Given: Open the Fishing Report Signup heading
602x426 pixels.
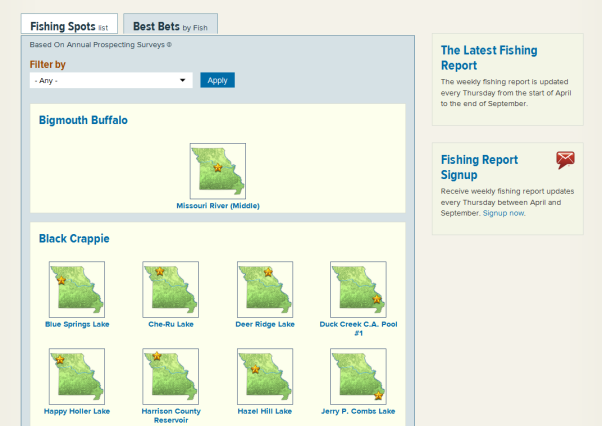Looking at the screenshot, I should [x=479, y=167].
